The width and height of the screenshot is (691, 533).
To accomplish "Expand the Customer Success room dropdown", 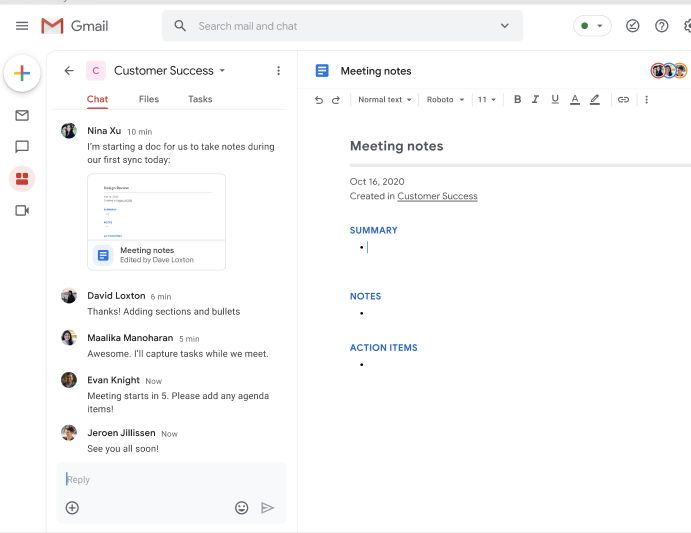I will point(223,70).
